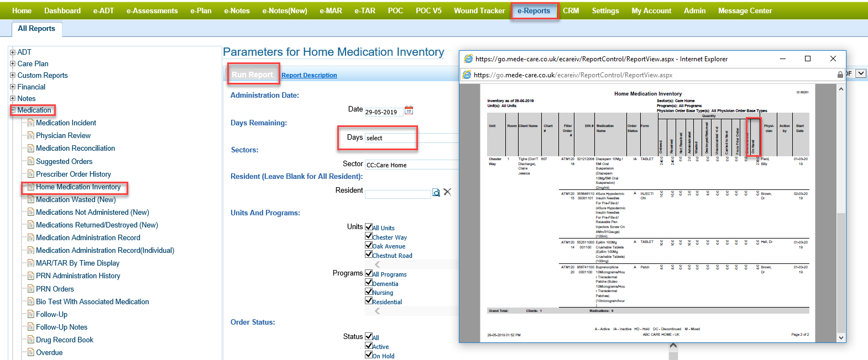Expand the ADT report tree node

tap(13, 52)
